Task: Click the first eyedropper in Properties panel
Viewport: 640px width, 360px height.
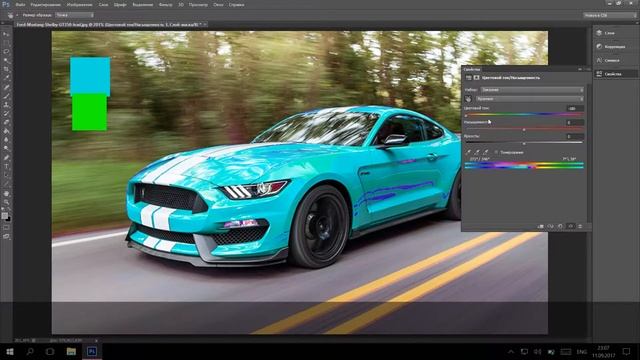Action: tap(469, 152)
